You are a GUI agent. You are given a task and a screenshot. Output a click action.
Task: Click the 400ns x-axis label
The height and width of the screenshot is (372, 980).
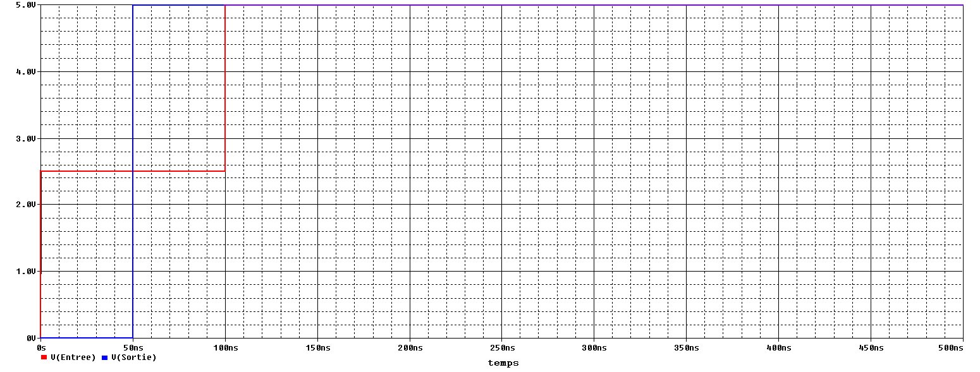779,348
